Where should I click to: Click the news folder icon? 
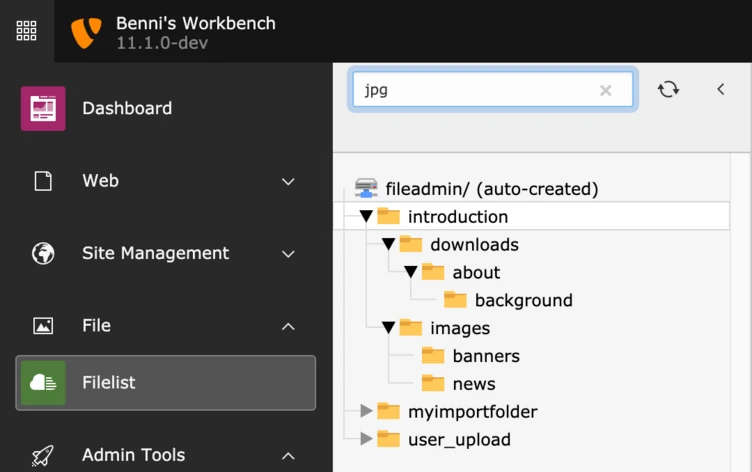coord(433,383)
